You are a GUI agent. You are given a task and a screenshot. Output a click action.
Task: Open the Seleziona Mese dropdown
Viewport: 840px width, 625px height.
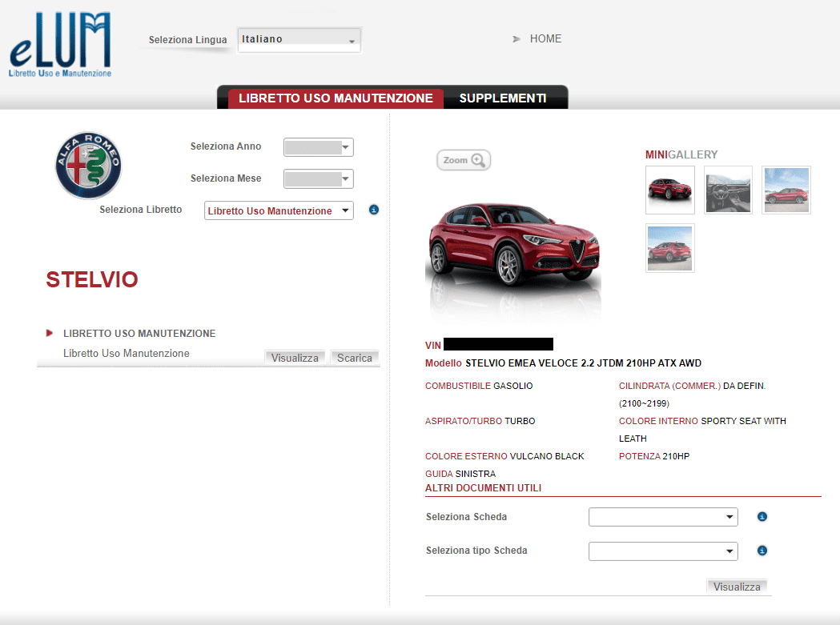tap(319, 179)
